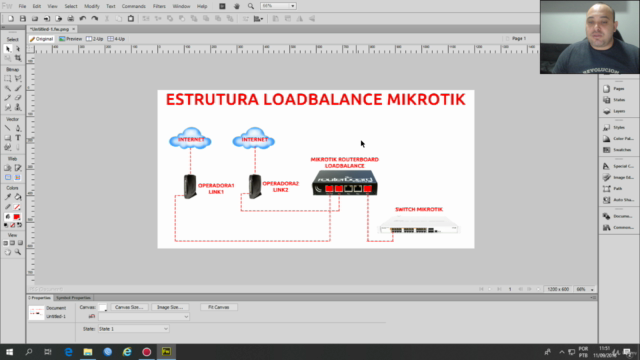Screen dimensions: 640x360
Task: Switch to the 2-Up view tab
Action: click(95, 39)
